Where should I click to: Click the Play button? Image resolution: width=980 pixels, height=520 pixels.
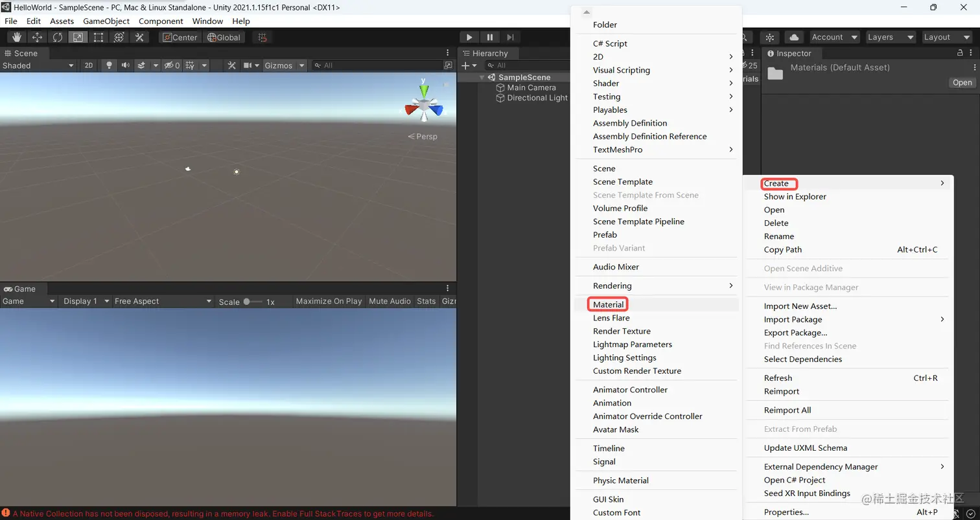469,38
